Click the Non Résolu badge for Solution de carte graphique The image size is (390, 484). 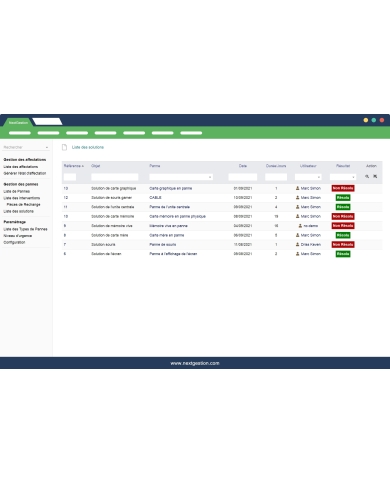343,188
